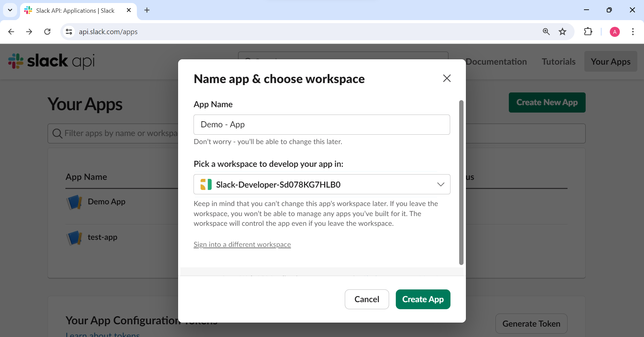Image resolution: width=644 pixels, height=337 pixels.
Task: Open the test-app entry
Action: (103, 237)
